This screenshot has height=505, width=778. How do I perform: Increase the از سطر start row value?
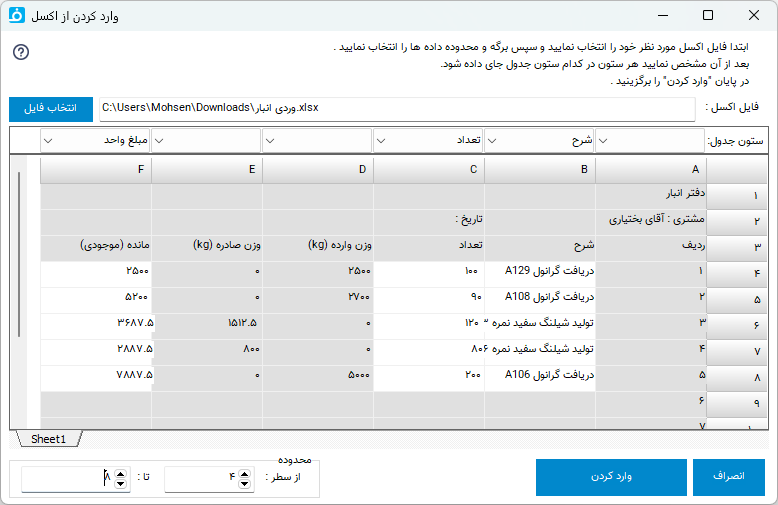click(244, 474)
